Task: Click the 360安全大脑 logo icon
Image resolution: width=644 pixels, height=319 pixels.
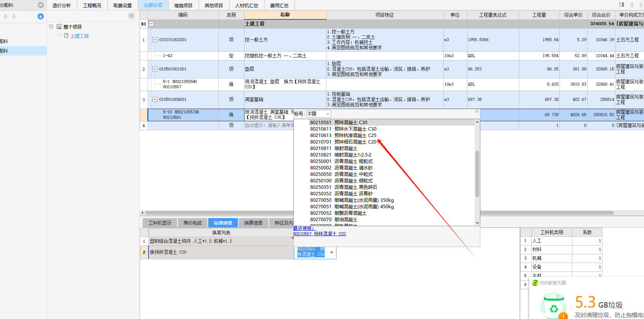Action: click(x=535, y=283)
